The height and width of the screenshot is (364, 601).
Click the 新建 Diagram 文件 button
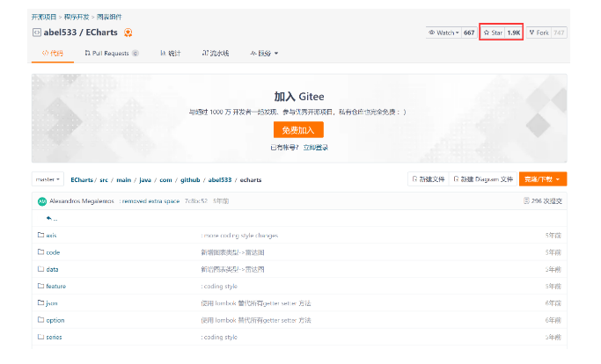483,179
